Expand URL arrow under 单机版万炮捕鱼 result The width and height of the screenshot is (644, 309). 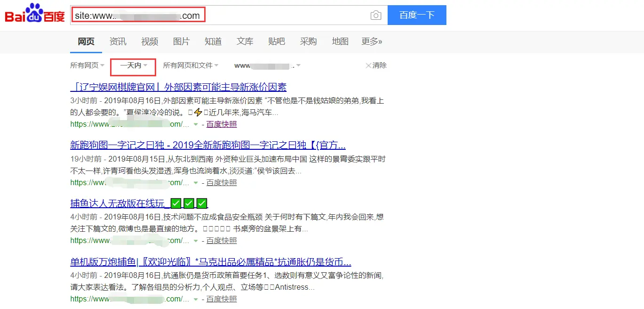coord(196,299)
